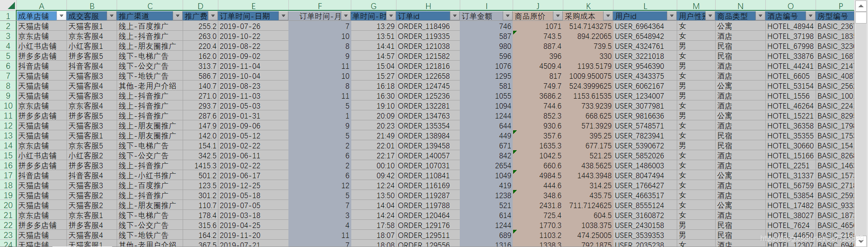Click cell 线上-百度推广 in row 2
Image resolution: width=868 pixels, height=247 pixels.
pyautogui.click(x=150, y=26)
